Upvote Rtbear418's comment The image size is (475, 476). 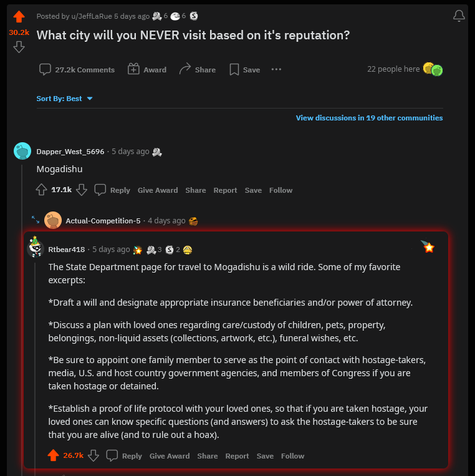(54, 455)
